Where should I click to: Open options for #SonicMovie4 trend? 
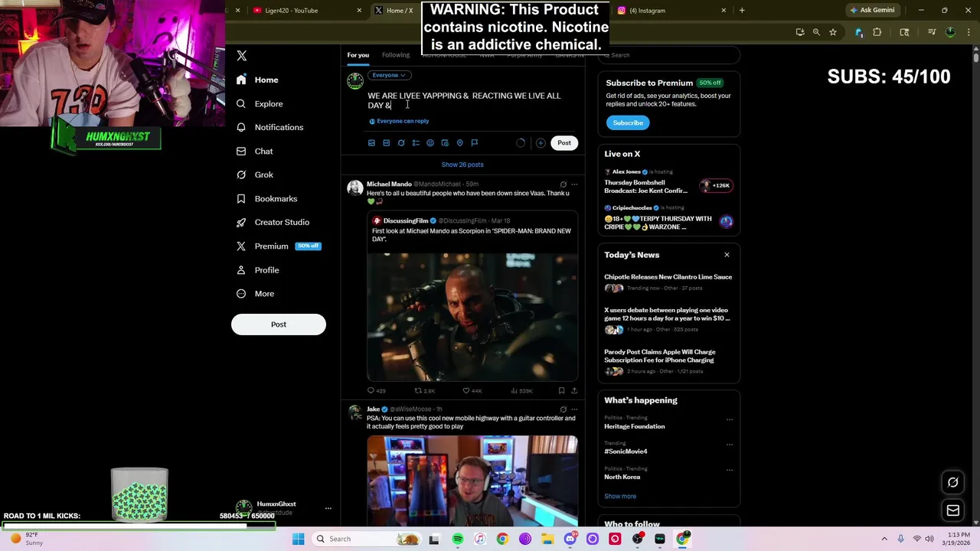[x=729, y=445]
